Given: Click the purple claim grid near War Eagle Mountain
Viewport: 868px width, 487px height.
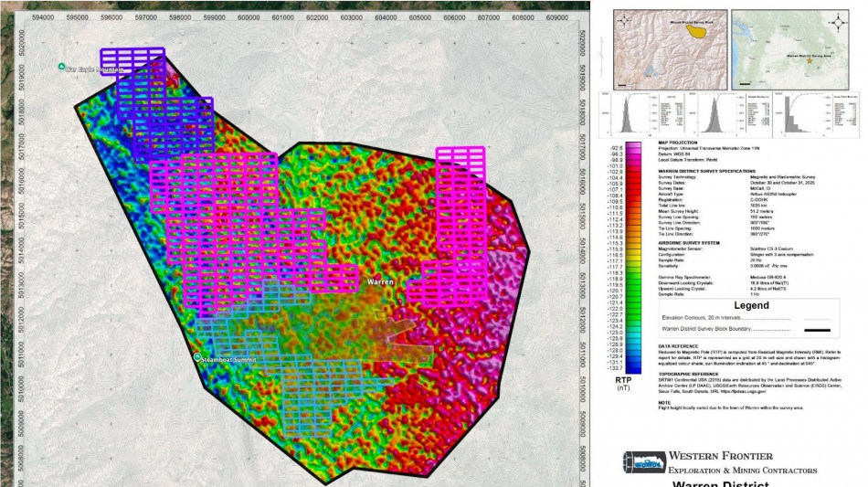Looking at the screenshot, I should click(x=132, y=62).
